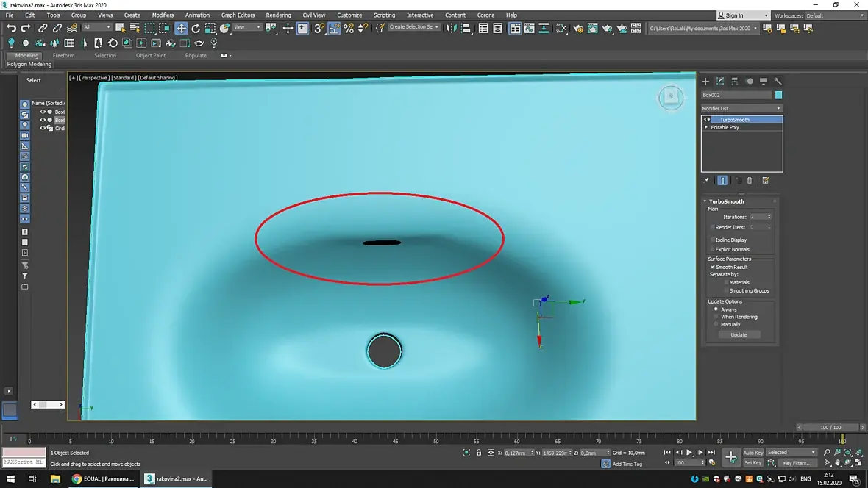Image resolution: width=868 pixels, height=488 pixels.
Task: Enable the Isoline Display checkbox
Action: coord(712,240)
